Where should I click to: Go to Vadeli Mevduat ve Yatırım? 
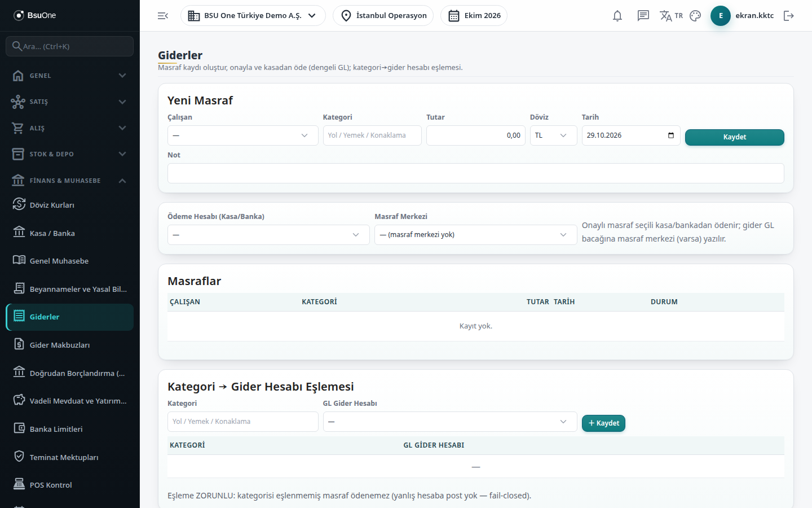70,401
